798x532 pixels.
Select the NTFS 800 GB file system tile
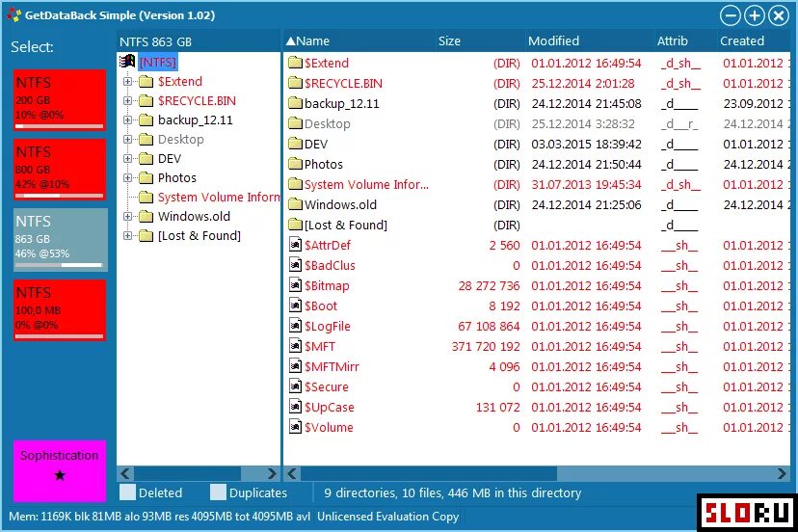pyautogui.click(x=60, y=170)
